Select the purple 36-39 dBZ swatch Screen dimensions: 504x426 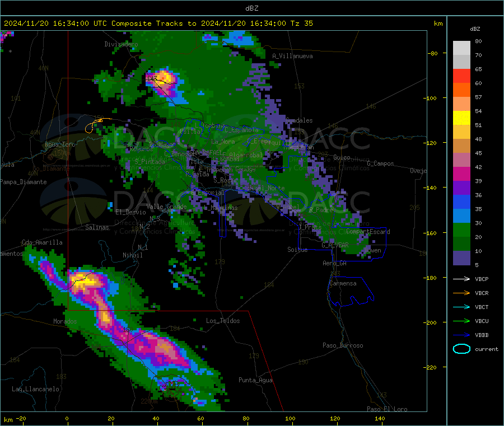[461, 188]
